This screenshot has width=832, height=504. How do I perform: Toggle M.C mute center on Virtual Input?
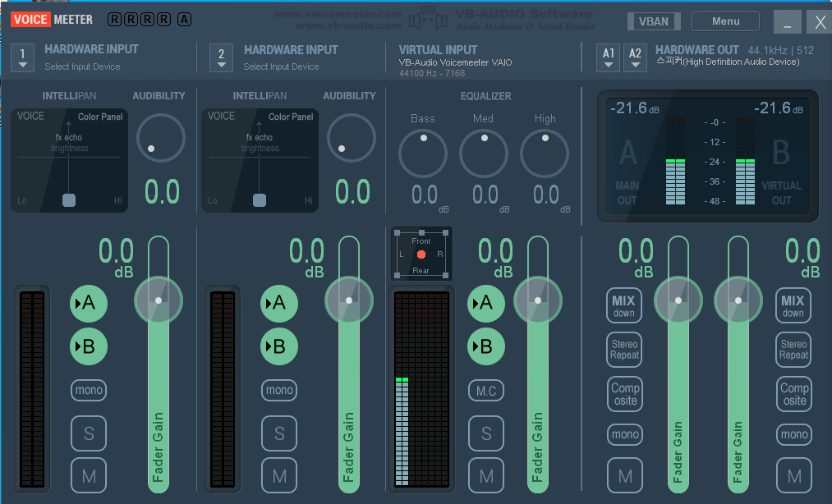coord(486,391)
